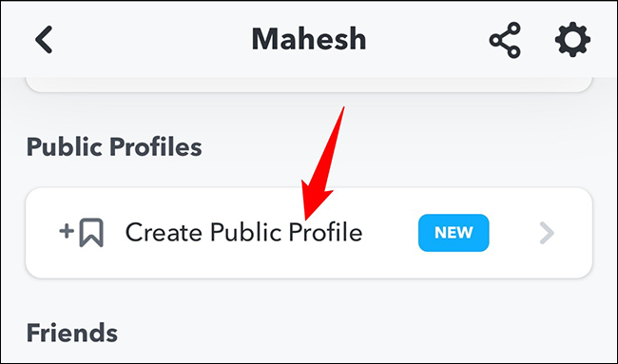Image resolution: width=618 pixels, height=364 pixels.
Task: Click the blue NEW badge
Action: point(454,233)
